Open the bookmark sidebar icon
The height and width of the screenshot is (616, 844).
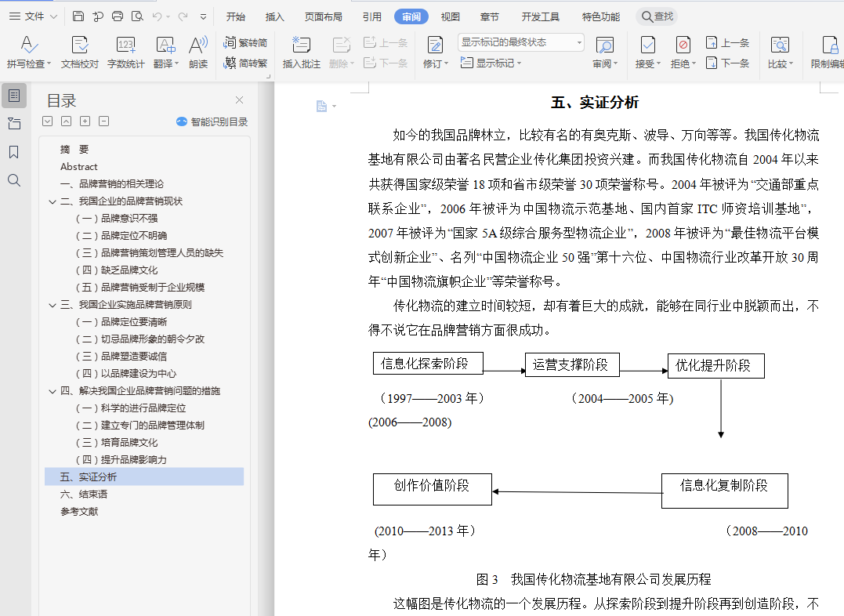tap(14, 152)
